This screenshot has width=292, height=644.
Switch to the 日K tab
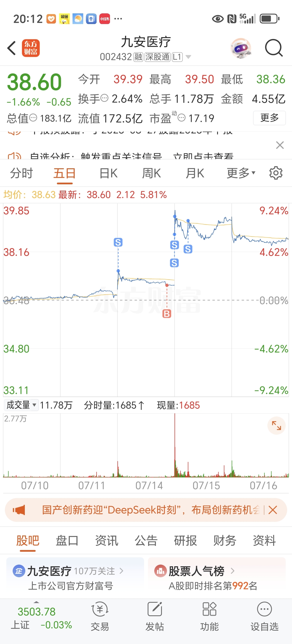tap(109, 173)
